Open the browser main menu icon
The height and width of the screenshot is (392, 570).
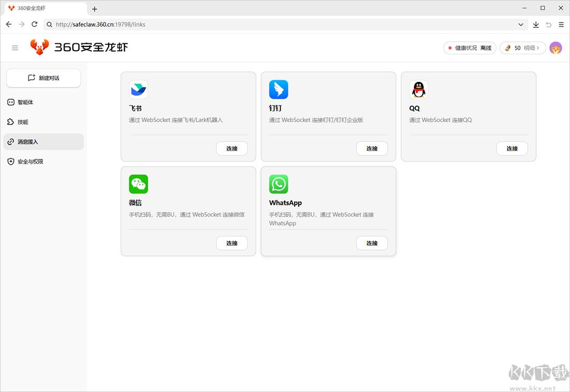[x=561, y=24]
